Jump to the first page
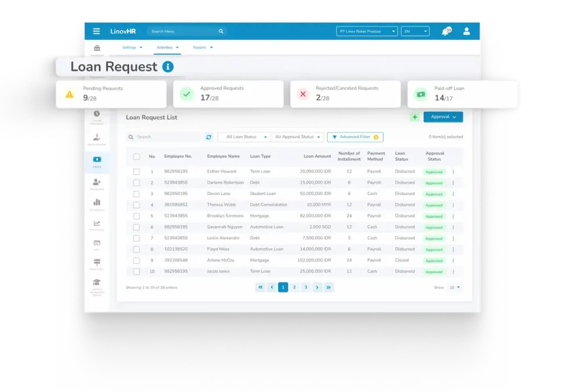The image size is (574, 392). [260, 287]
